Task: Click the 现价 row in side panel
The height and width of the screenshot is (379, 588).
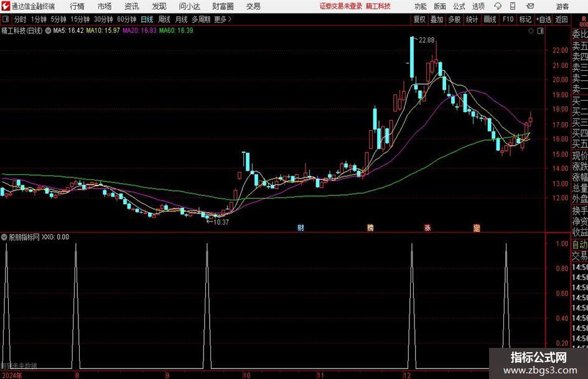Action: [580, 156]
